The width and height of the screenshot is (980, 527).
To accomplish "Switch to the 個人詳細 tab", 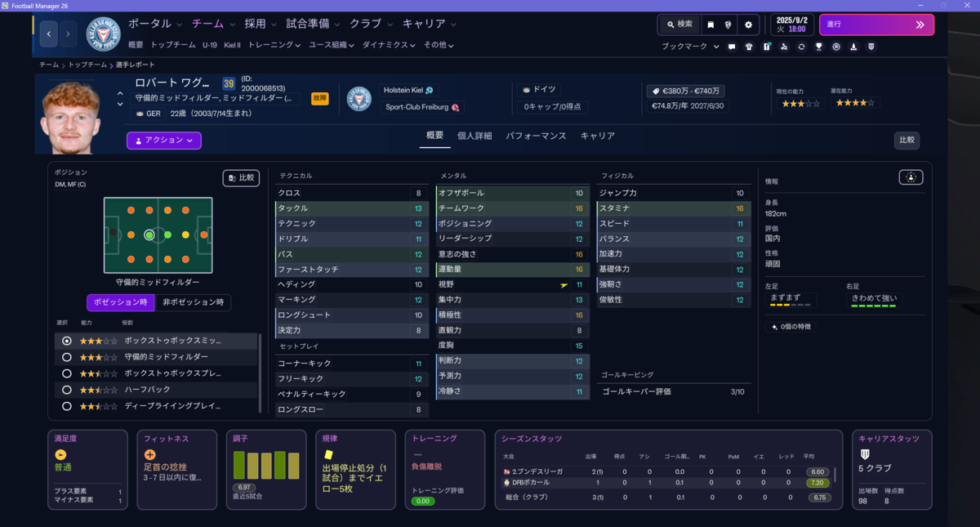I will point(474,136).
